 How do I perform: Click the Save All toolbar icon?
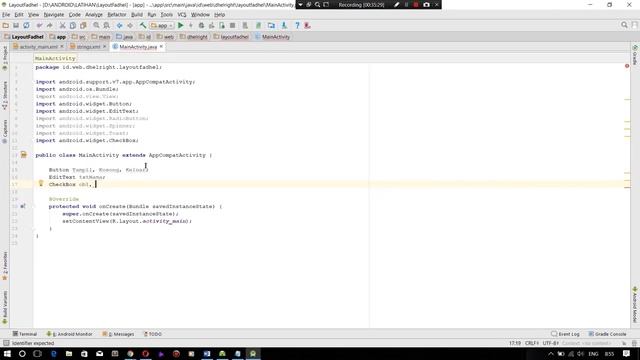[x=16, y=25]
